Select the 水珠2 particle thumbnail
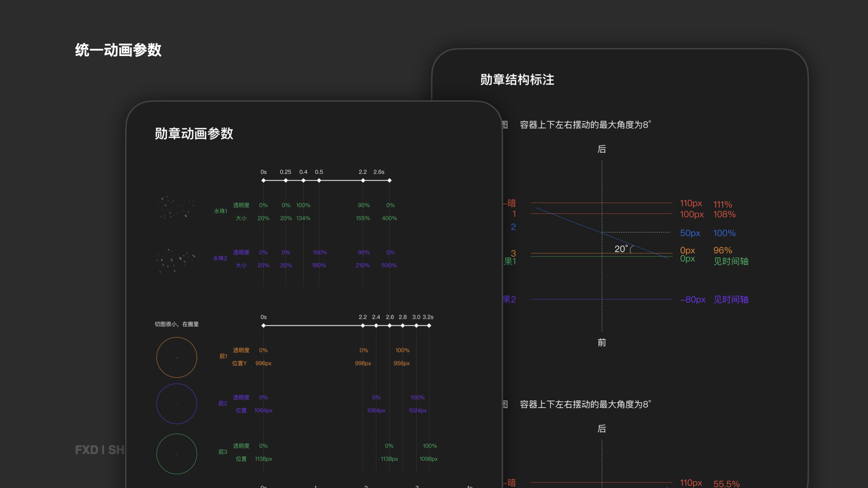The image size is (868, 488). coord(176,260)
